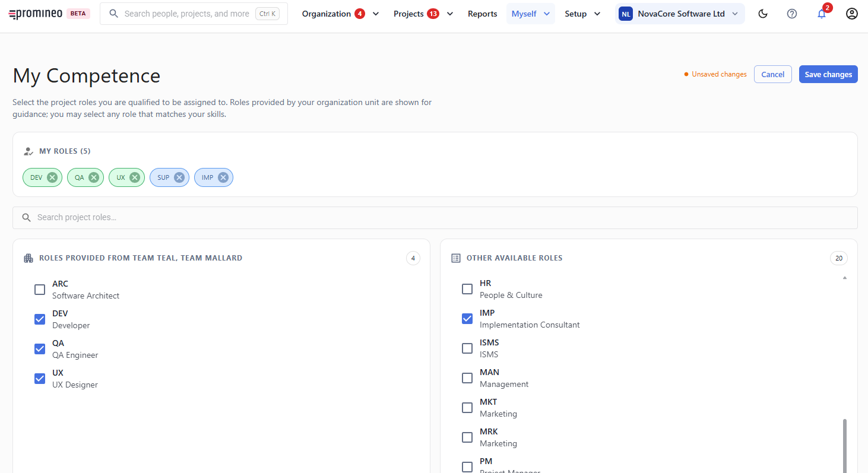
Task: Click the My Roles (5) label
Action: [x=65, y=151]
